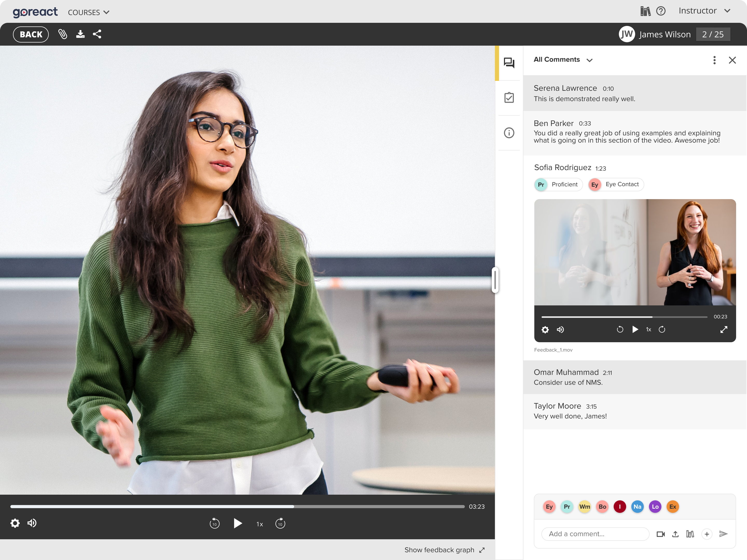Viewport: 747px width, 560px height.
Task: Open the help menu via the question mark
Action: 661,11
